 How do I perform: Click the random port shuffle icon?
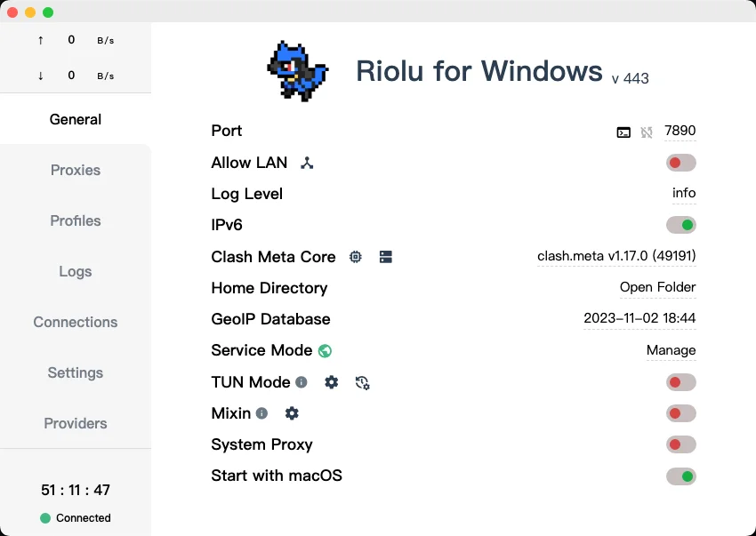point(647,132)
